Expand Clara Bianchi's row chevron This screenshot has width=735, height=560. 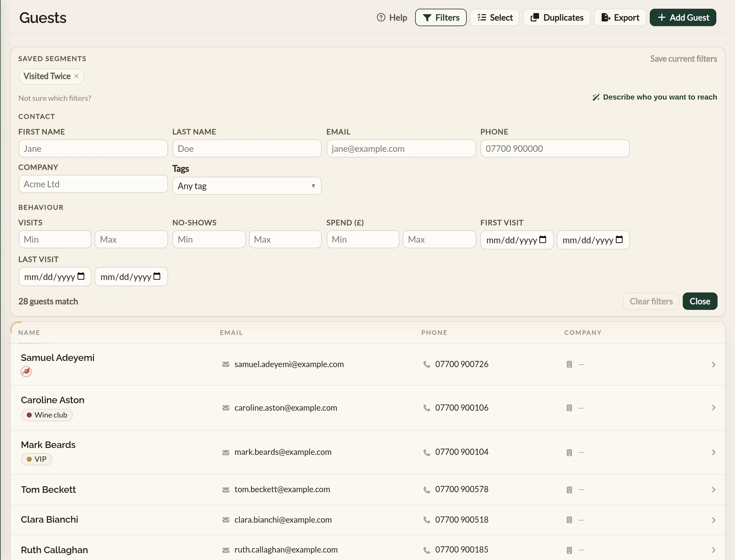713,520
